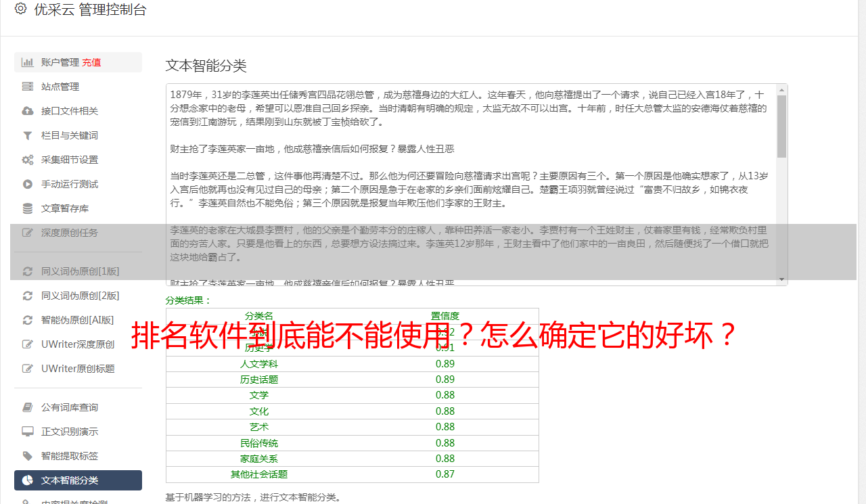Click the 文本智能分类 page heading

[206, 66]
